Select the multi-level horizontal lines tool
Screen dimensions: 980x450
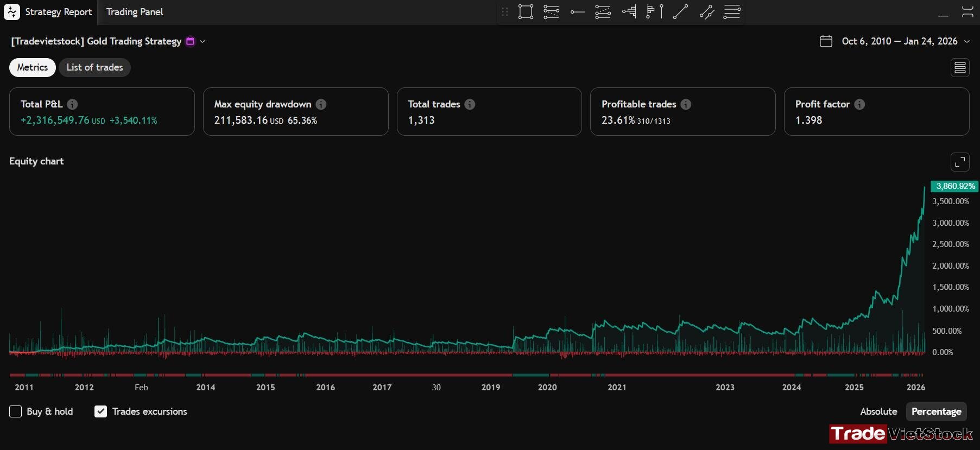coord(732,12)
